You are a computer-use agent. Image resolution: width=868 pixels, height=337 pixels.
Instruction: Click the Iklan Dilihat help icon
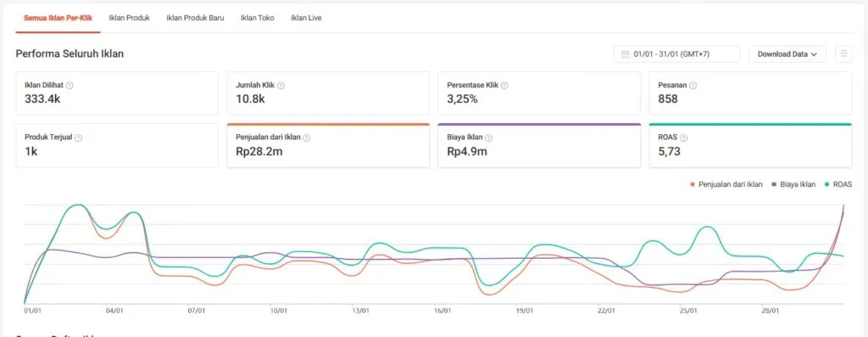[x=70, y=86]
